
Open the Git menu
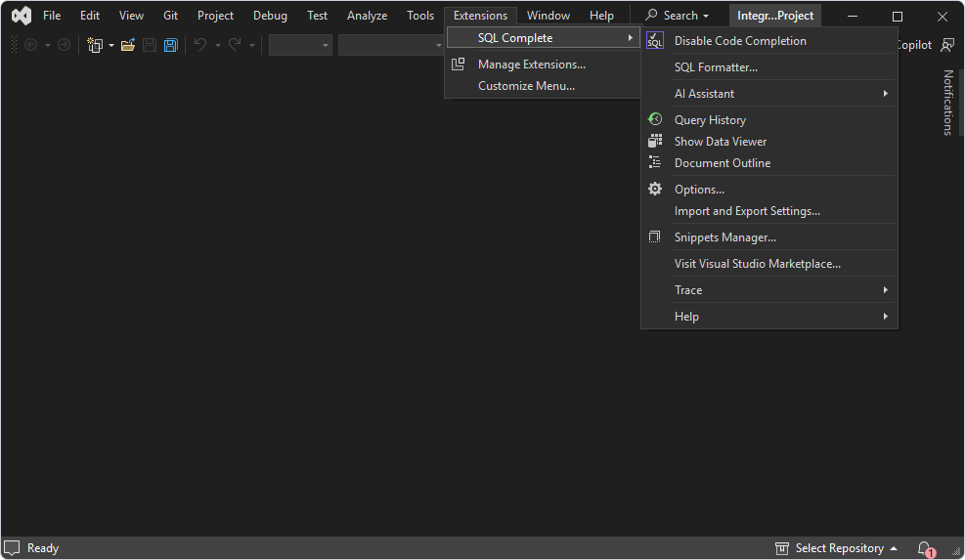point(170,16)
